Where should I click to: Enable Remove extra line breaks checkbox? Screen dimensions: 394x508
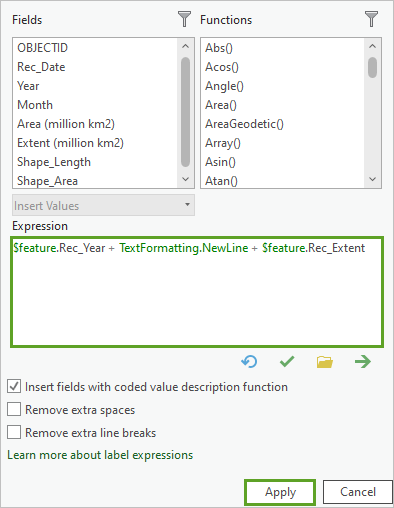(x=14, y=432)
